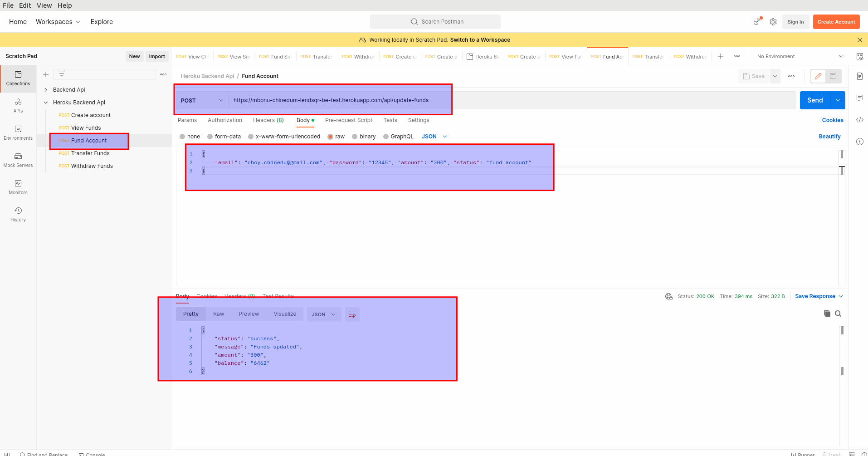This screenshot has width=868, height=456.
Task: Open the tab overflow ellipsis menu
Action: click(x=737, y=56)
